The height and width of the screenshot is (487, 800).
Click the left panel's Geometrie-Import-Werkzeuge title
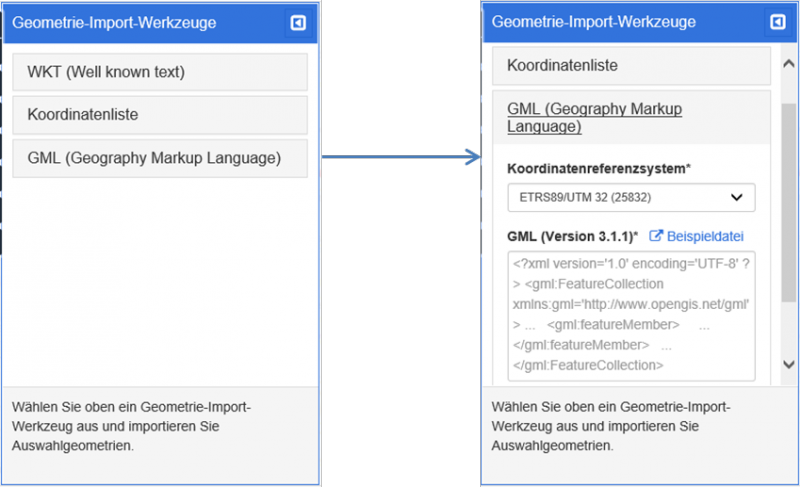point(114,23)
